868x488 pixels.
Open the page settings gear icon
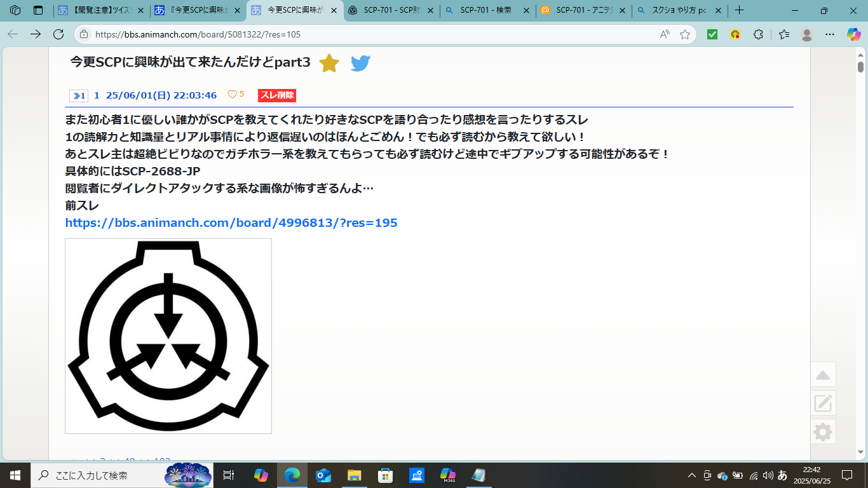pyautogui.click(x=823, y=431)
